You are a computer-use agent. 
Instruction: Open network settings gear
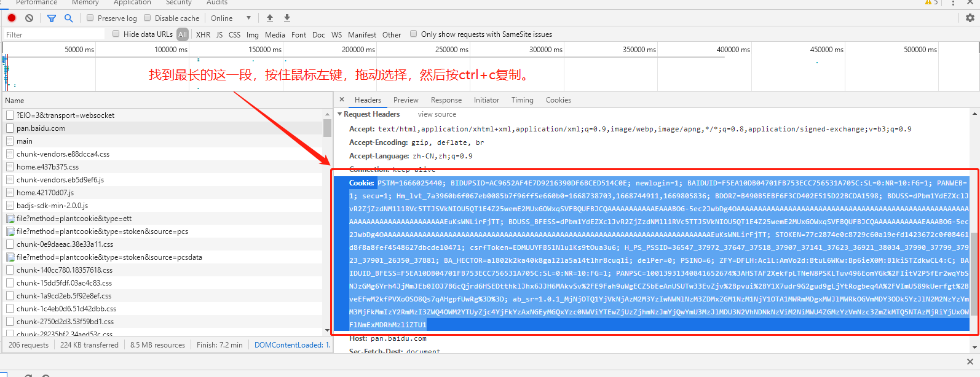pyautogui.click(x=970, y=18)
